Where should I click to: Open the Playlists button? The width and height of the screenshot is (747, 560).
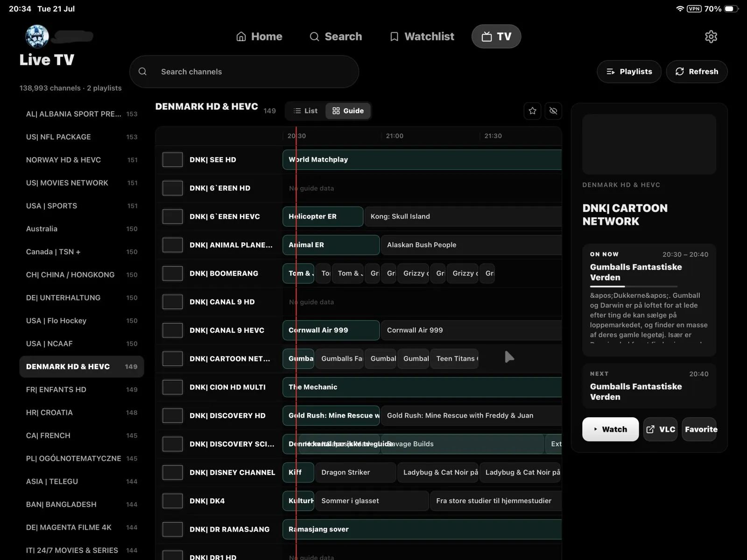[629, 71]
